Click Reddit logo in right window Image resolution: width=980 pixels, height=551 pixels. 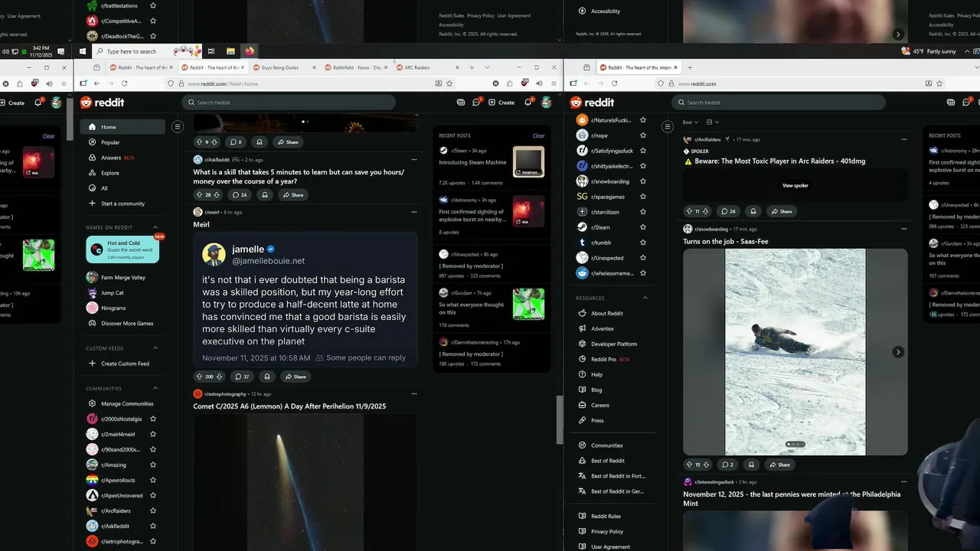(592, 103)
